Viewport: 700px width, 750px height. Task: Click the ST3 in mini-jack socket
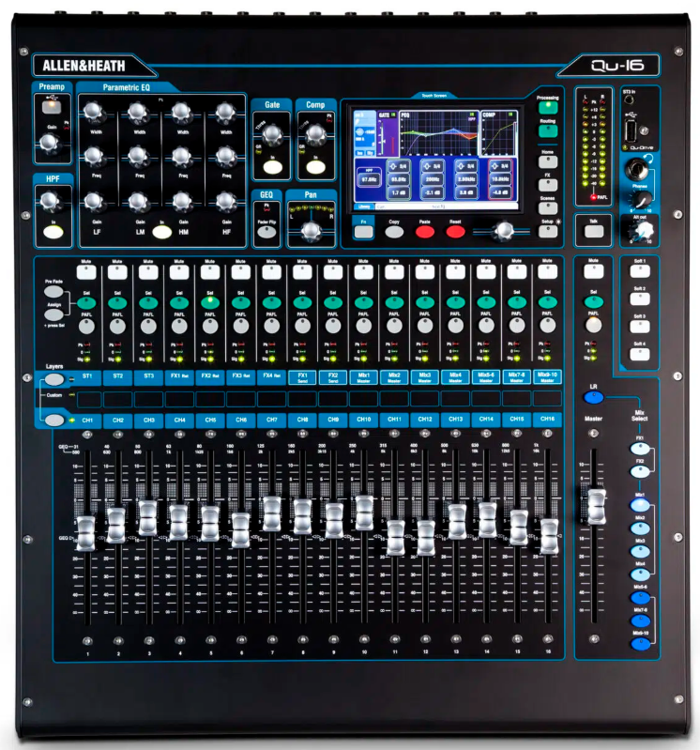click(630, 99)
